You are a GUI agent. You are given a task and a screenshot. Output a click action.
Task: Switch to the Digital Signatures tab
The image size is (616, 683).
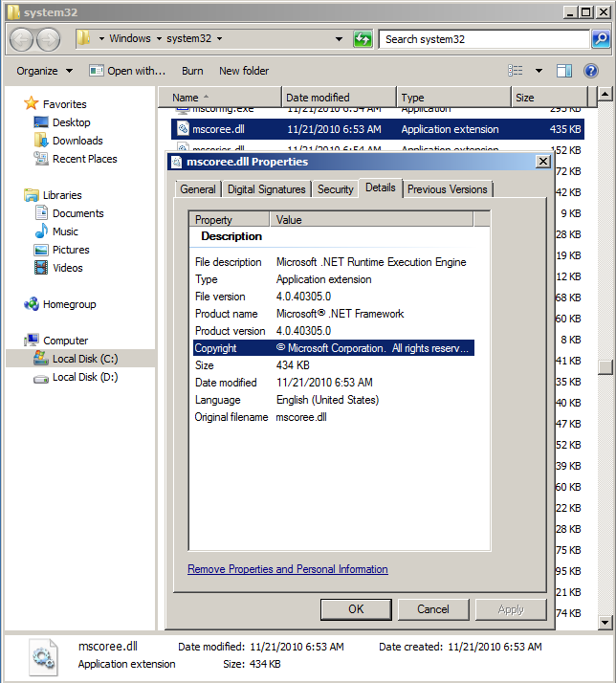point(266,189)
